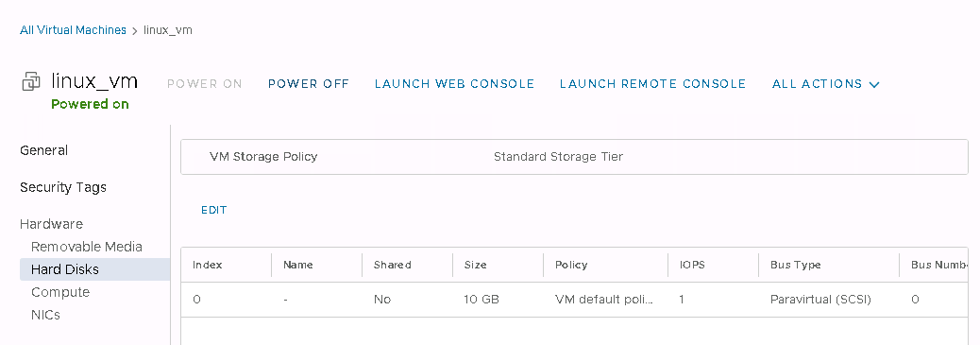980x345 pixels.
Task: Open Security Tags section
Action: [63, 187]
